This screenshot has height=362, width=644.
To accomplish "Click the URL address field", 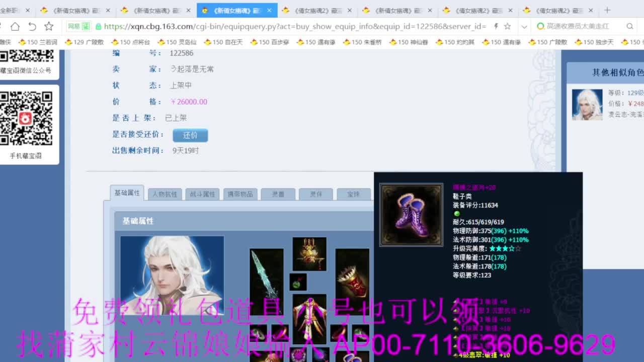I will (x=295, y=26).
